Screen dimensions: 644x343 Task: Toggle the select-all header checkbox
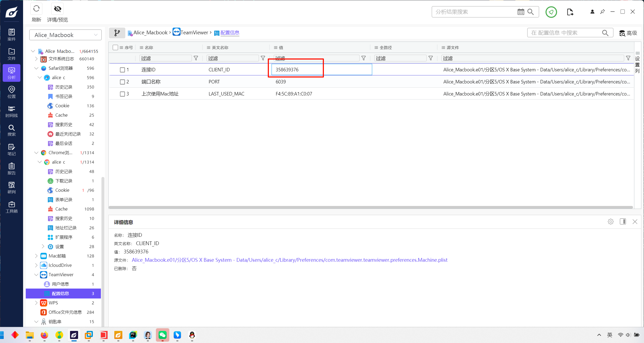click(x=115, y=47)
